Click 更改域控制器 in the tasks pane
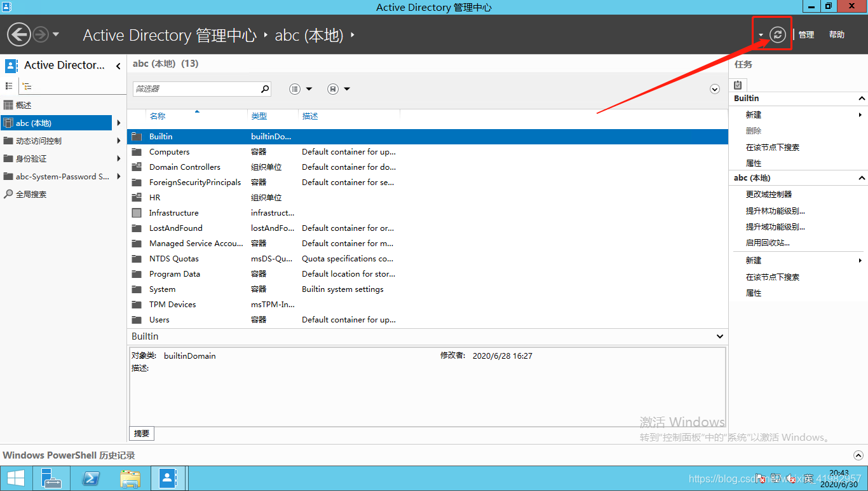The image size is (868, 491). pos(769,195)
